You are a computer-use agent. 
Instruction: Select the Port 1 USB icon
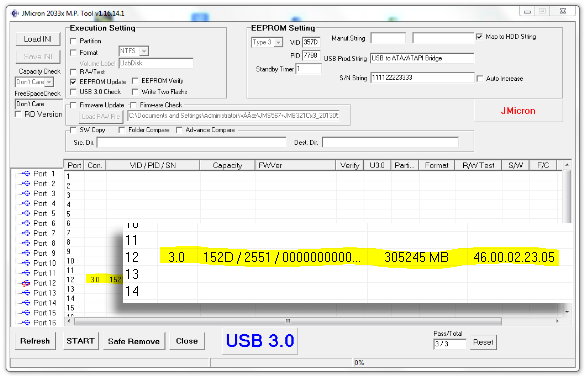point(25,174)
